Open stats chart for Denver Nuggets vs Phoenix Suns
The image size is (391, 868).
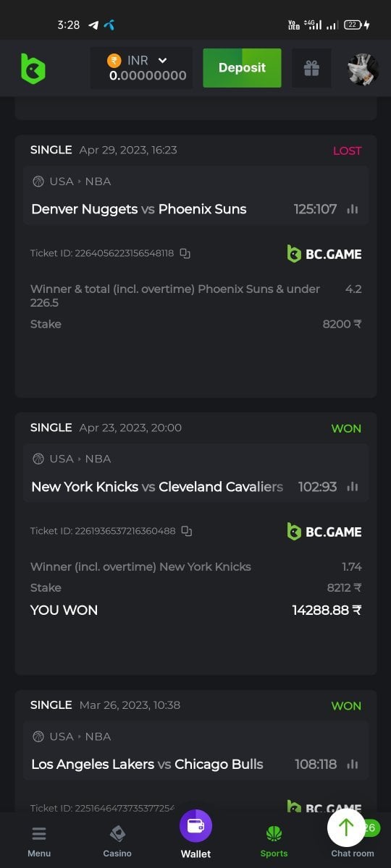353,209
